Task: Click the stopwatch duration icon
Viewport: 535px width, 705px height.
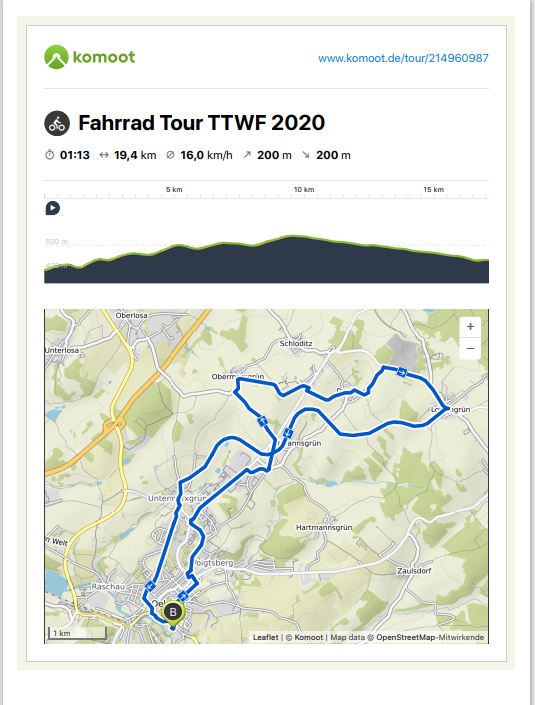Action: 49,155
